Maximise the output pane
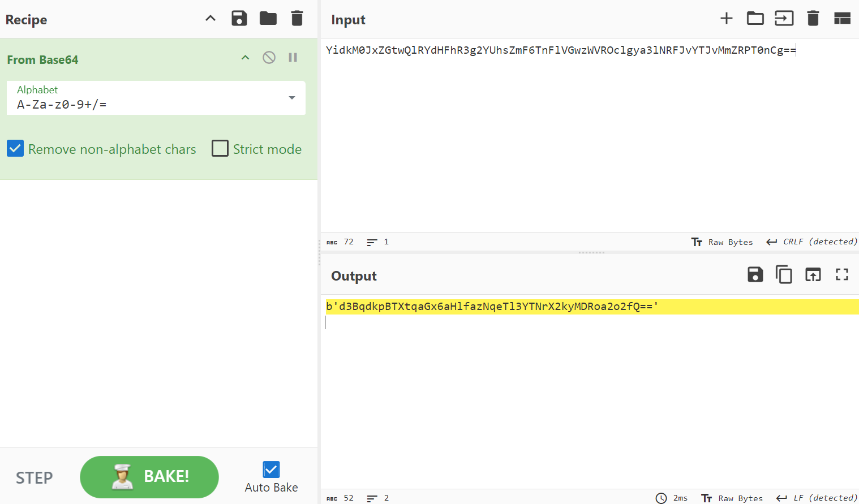 pyautogui.click(x=842, y=275)
